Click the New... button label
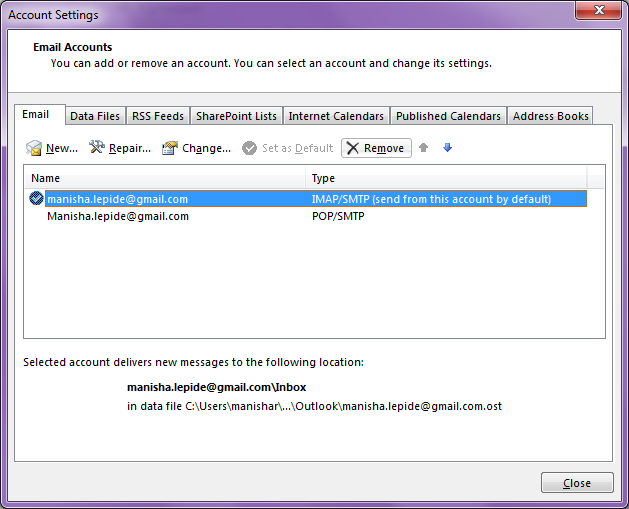The height and width of the screenshot is (509, 629). [62, 148]
